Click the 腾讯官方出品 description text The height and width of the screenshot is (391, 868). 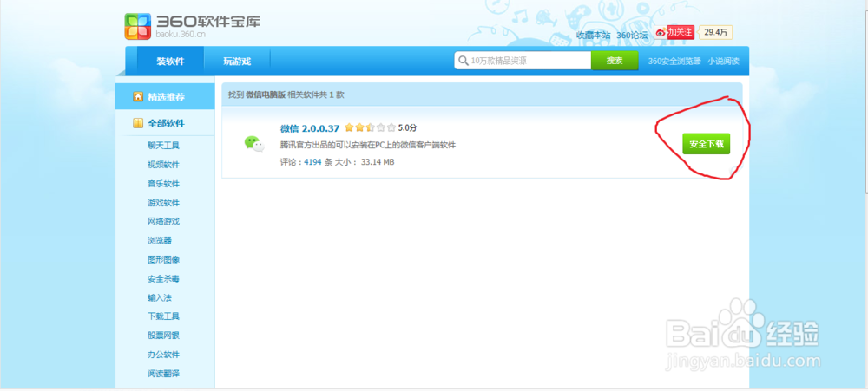(x=368, y=146)
